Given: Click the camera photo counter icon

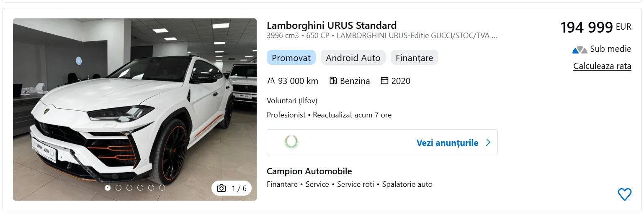Looking at the screenshot, I should click(222, 188).
